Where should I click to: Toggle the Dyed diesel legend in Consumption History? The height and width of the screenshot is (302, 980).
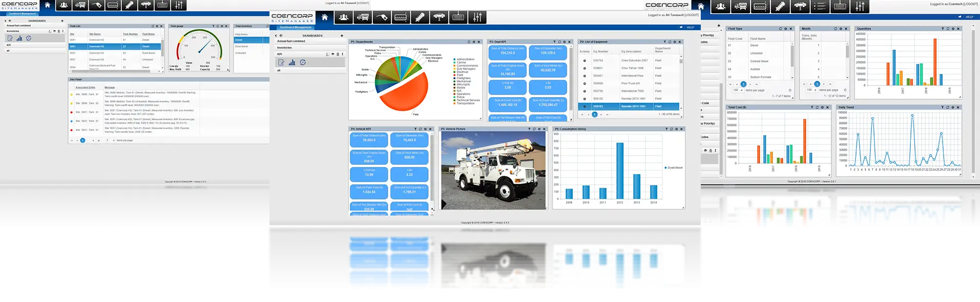pos(674,167)
